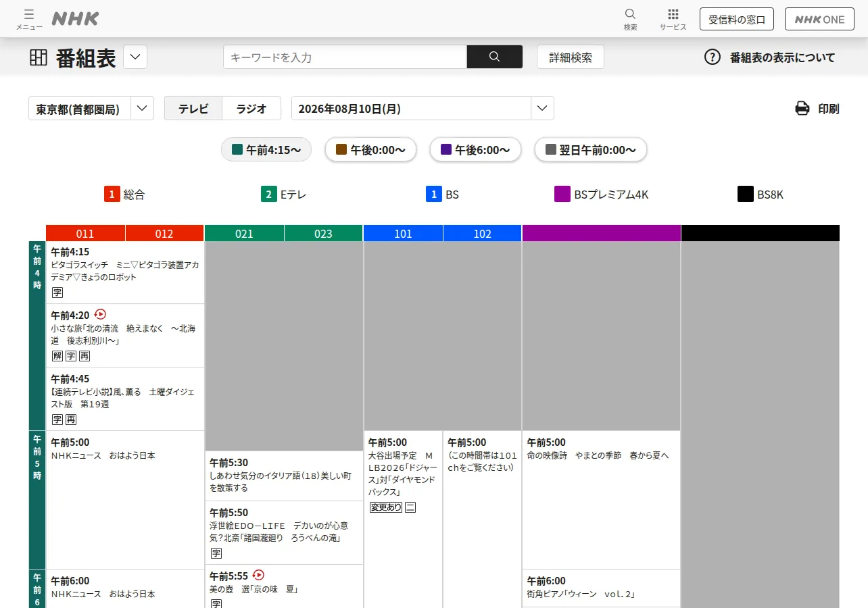Click the 午前5時 hour marker
Screen dimensions: 868x608
37,500
